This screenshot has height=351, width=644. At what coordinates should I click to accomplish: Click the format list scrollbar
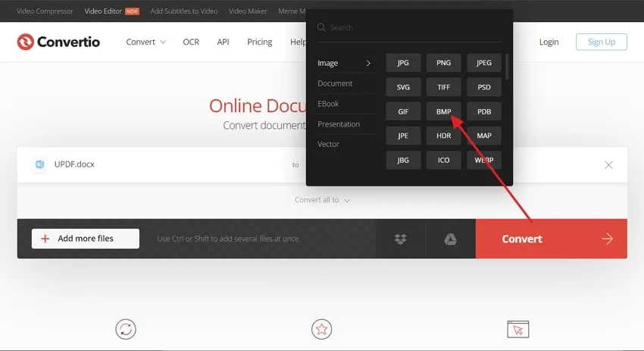pyautogui.click(x=507, y=67)
